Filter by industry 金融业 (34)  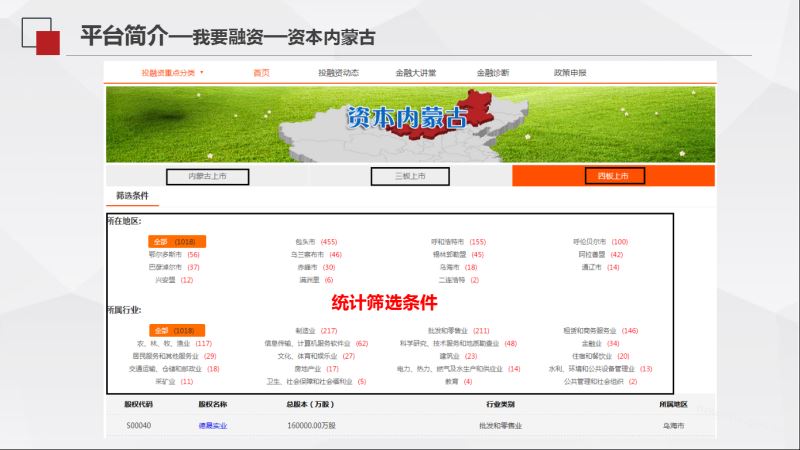[x=600, y=344]
